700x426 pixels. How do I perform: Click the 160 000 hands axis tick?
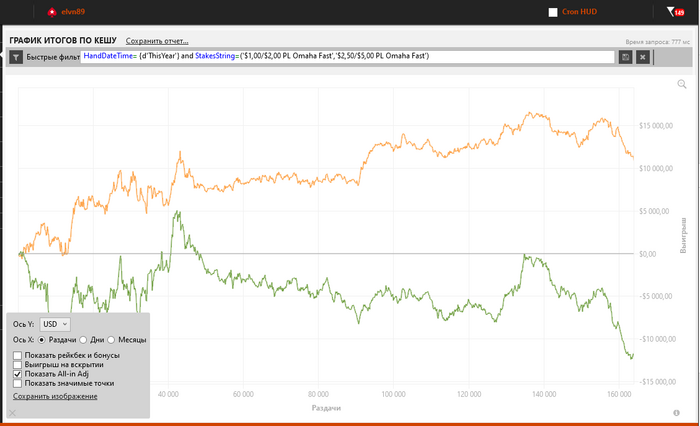(619, 394)
